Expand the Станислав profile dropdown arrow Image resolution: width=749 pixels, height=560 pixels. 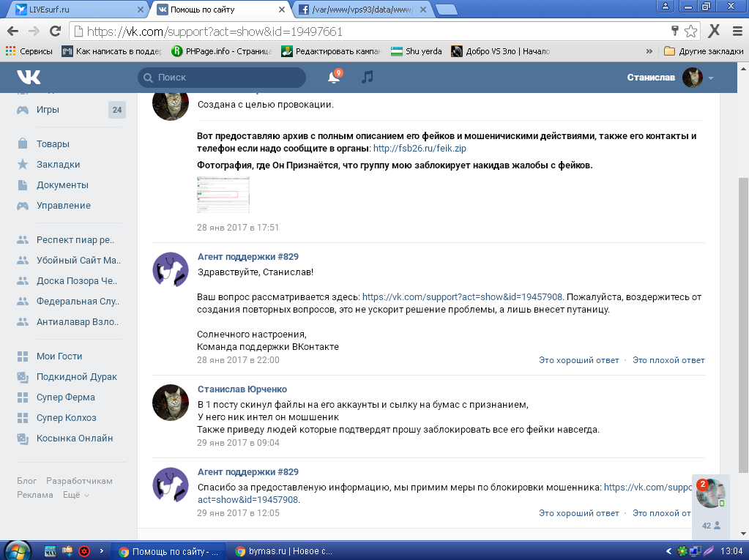click(711, 78)
